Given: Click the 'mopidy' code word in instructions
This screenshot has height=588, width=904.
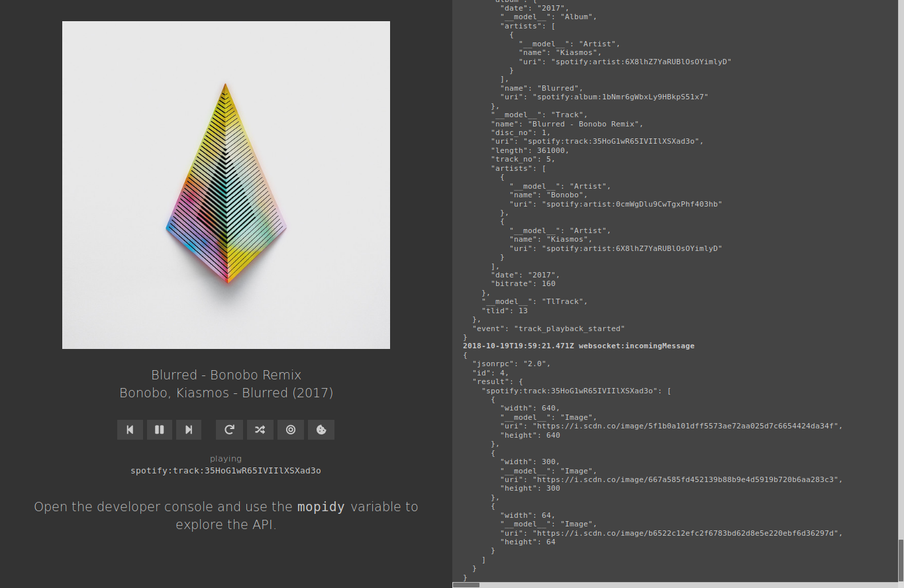Looking at the screenshot, I should pyautogui.click(x=321, y=507).
